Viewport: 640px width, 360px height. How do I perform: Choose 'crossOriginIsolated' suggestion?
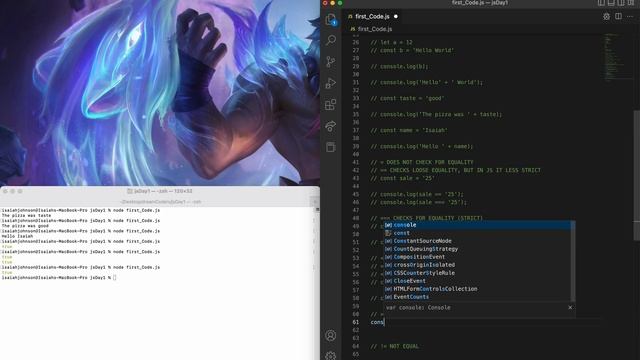[478, 265]
